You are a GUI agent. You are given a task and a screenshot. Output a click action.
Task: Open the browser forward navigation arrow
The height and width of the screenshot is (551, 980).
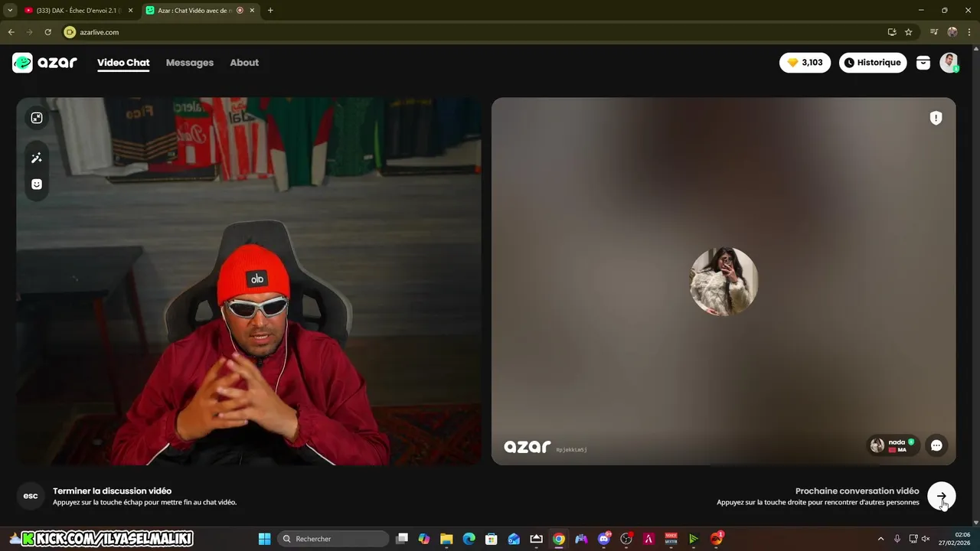29,32
